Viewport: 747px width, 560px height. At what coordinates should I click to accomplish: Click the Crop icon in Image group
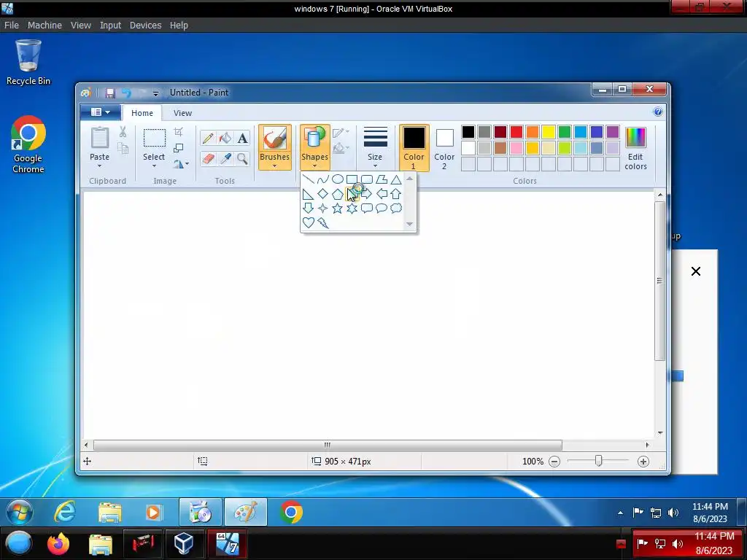click(x=179, y=132)
